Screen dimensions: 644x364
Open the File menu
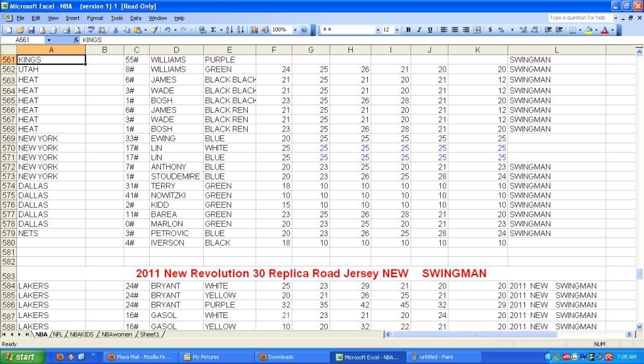21,18
